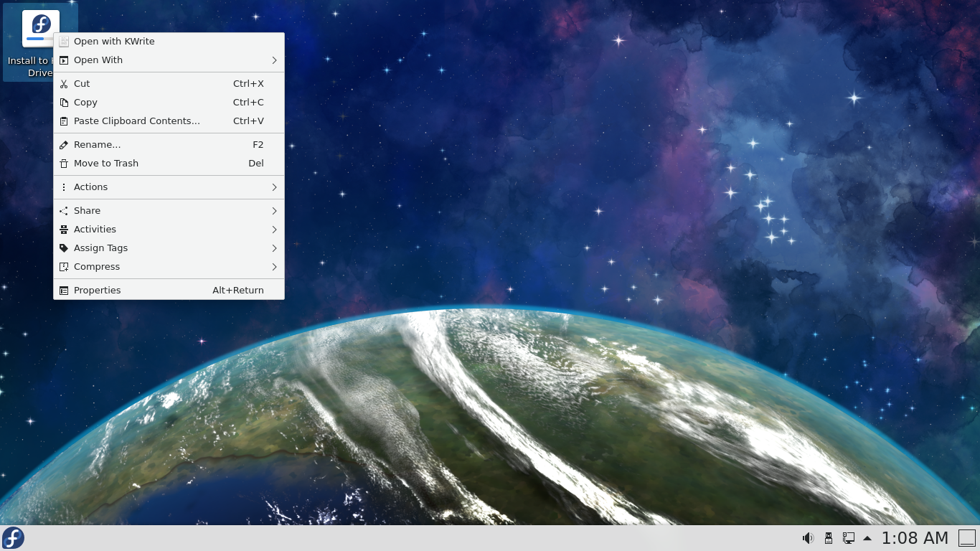Screen dimensions: 980x551
Task: Choose Paste Clipboard Contents
Action: 169,121
